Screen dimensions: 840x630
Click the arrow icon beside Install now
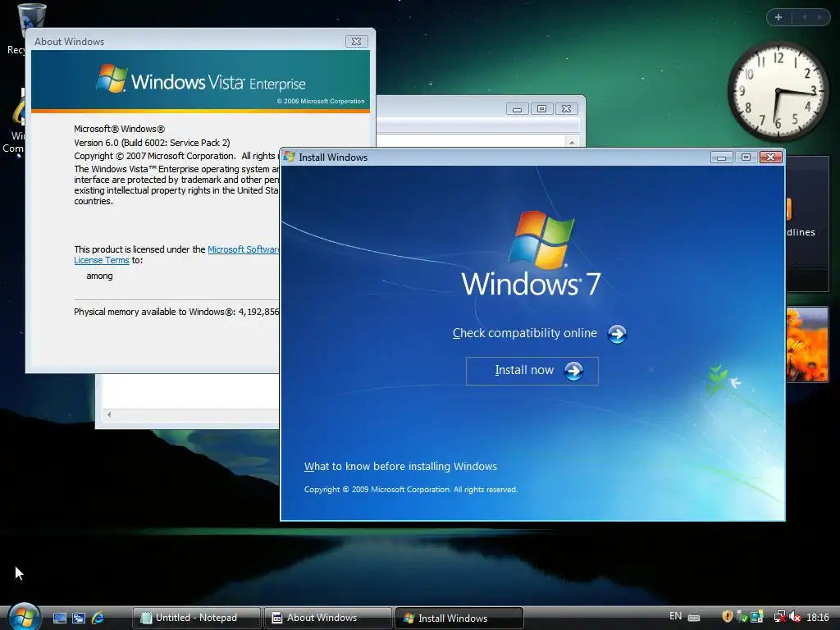tap(573, 371)
